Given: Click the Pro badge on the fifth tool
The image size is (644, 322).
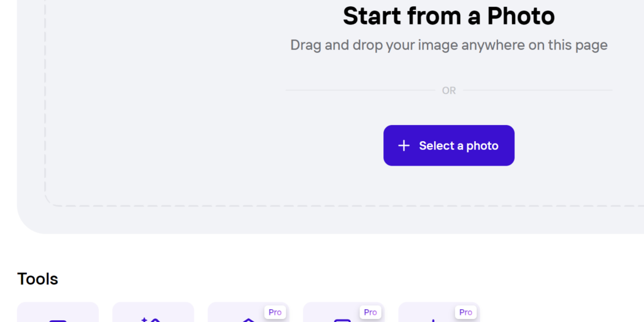Looking at the screenshot, I should (466, 312).
